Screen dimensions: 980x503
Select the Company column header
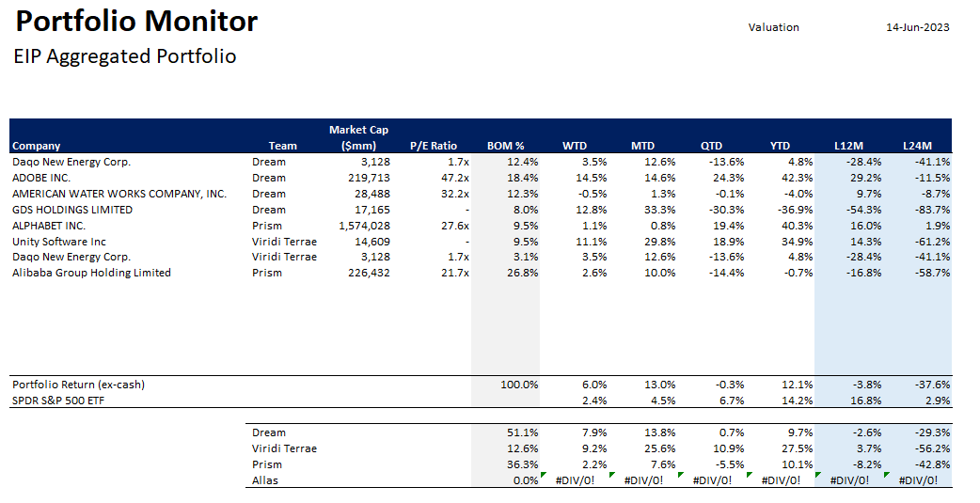(x=37, y=146)
